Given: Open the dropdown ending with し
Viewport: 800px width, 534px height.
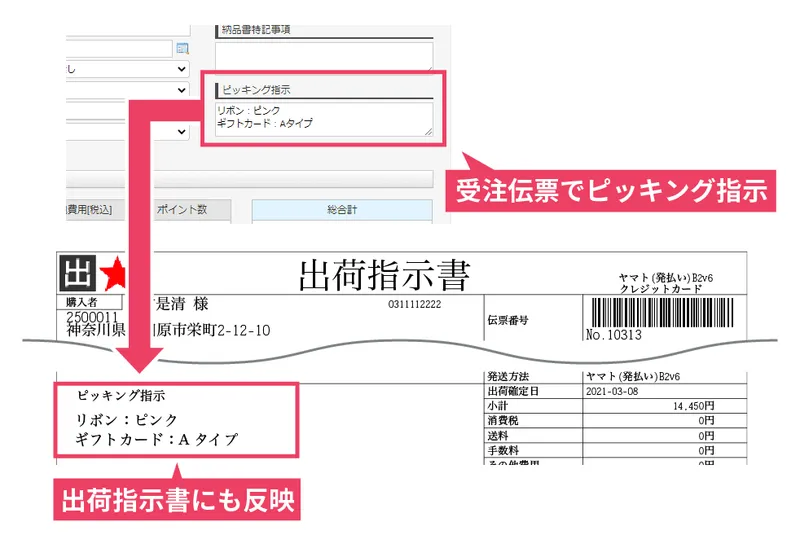Looking at the screenshot, I should pos(128,69).
